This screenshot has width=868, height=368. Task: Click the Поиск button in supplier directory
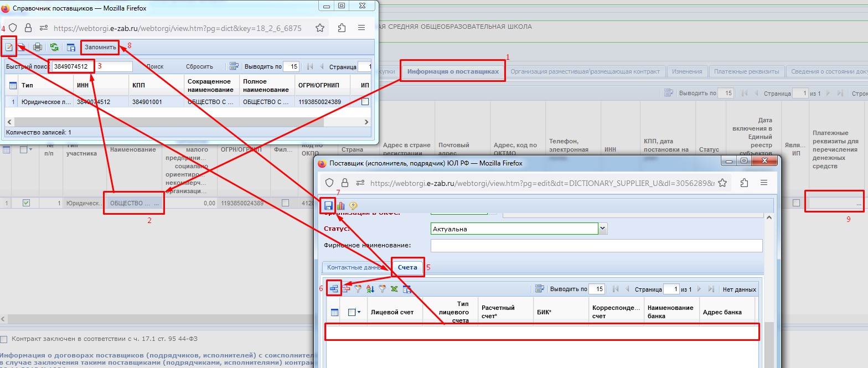click(155, 66)
